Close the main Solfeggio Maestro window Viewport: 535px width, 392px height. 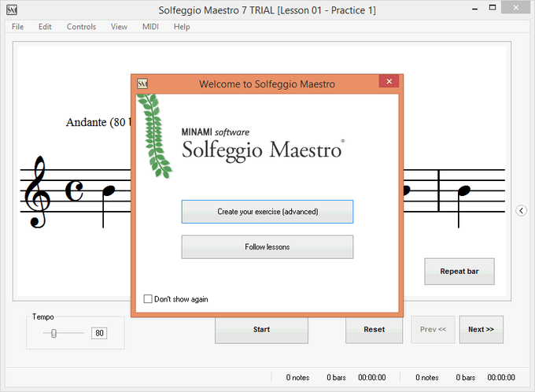(x=515, y=8)
